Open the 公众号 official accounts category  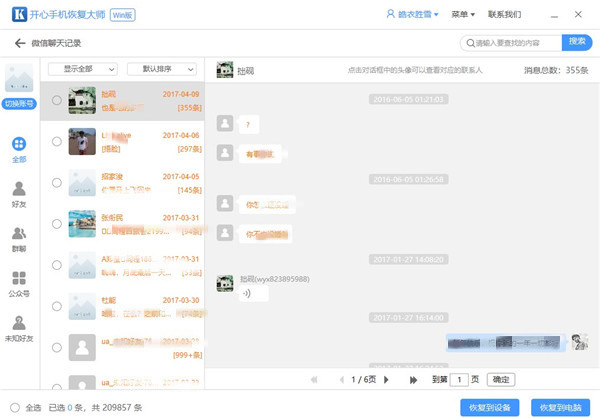pyautogui.click(x=19, y=283)
